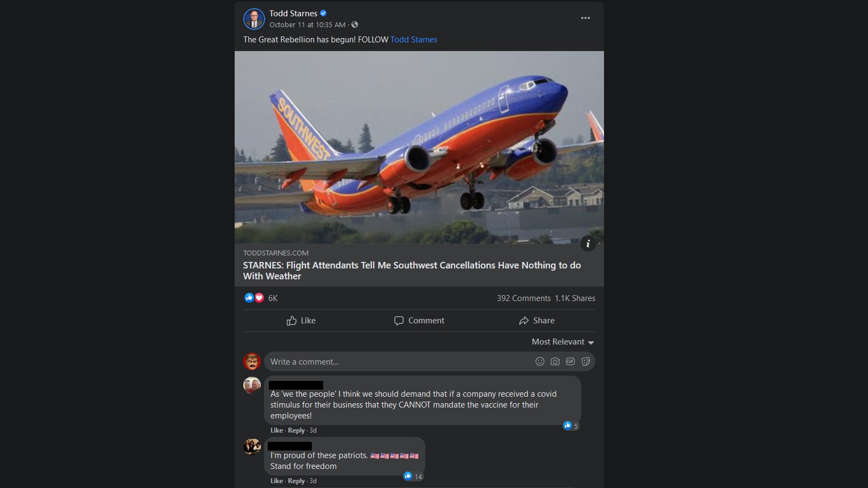
Task: Open the 1.1K Shares list
Action: point(575,298)
